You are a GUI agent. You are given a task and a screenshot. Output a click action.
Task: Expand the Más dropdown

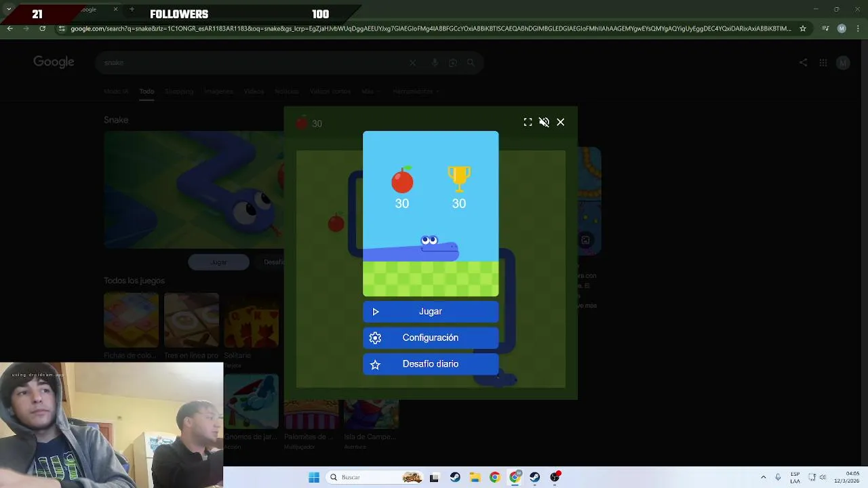click(370, 91)
